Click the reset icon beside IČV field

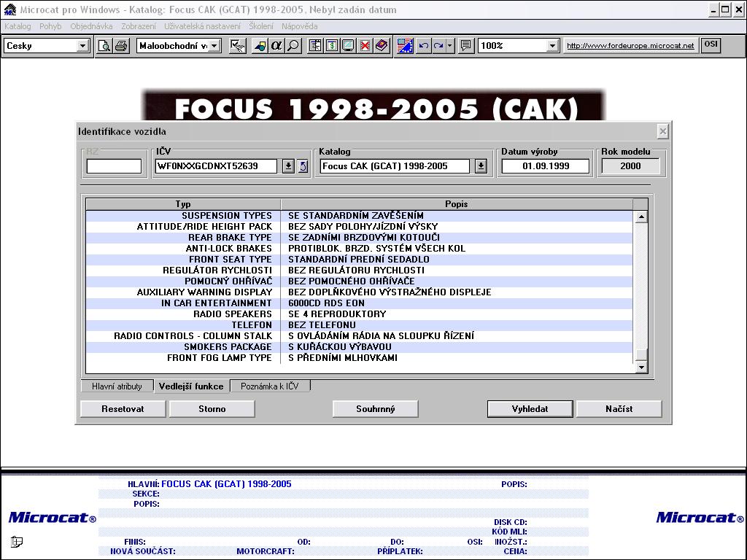coord(303,166)
